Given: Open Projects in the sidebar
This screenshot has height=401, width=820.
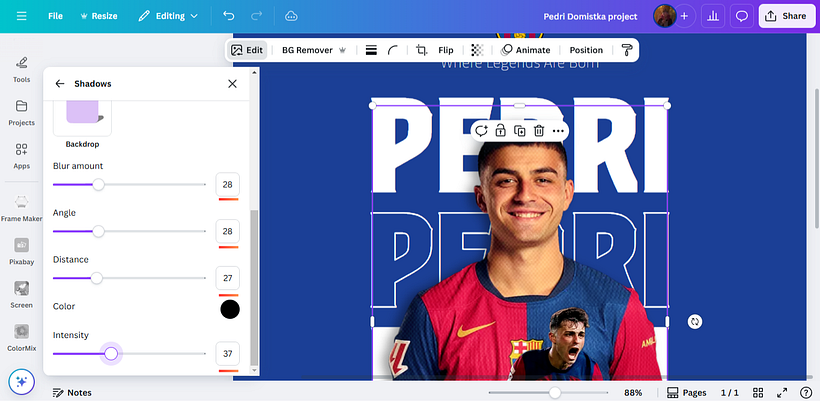Looking at the screenshot, I should [21, 113].
